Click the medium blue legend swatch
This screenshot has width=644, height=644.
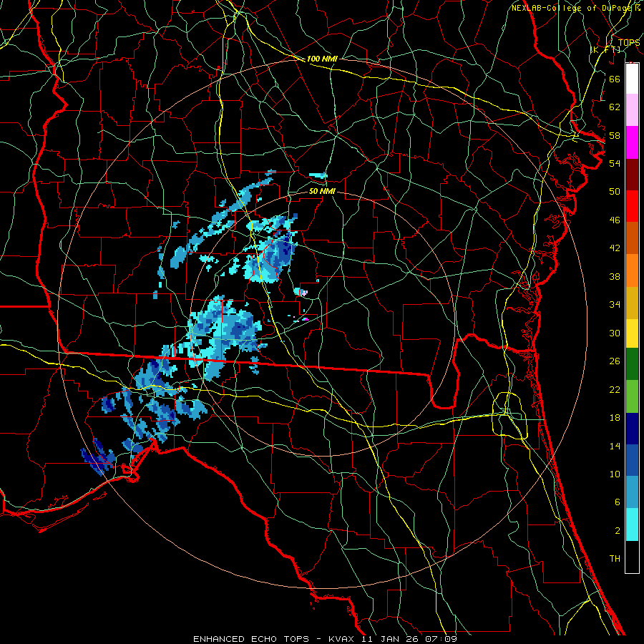tap(632, 460)
